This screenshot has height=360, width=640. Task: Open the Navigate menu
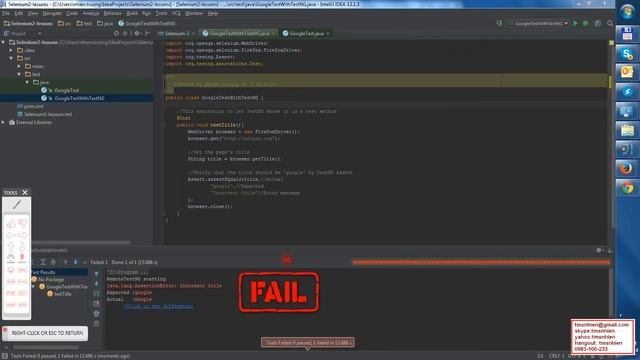tap(52, 13)
